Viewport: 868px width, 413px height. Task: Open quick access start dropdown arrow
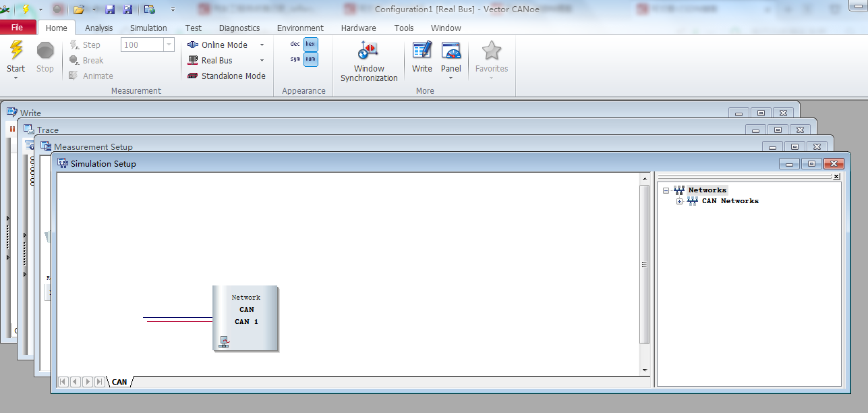click(40, 9)
